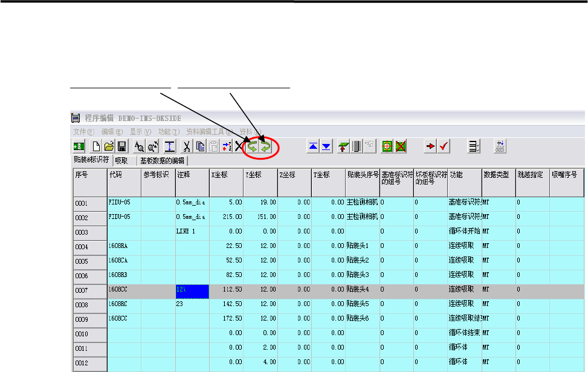Click the Open folder icon
The image size is (588, 372).
click(x=109, y=146)
